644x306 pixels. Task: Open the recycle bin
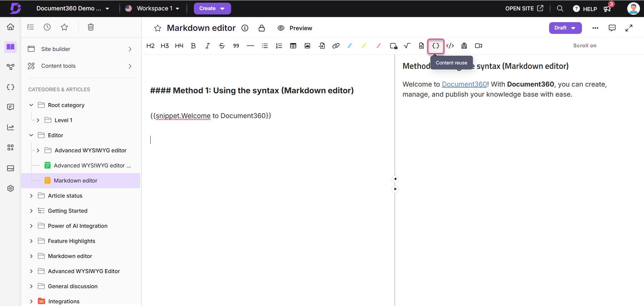(x=91, y=27)
